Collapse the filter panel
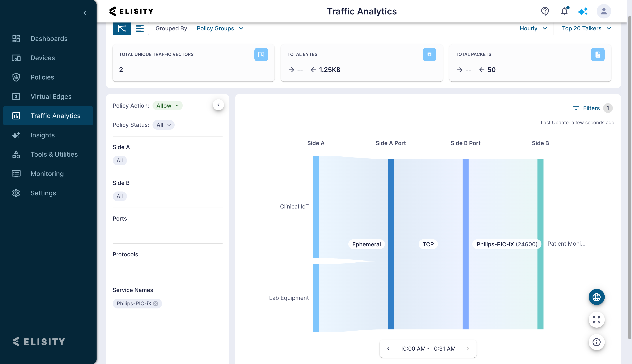Image resolution: width=632 pixels, height=364 pixels. click(x=218, y=105)
